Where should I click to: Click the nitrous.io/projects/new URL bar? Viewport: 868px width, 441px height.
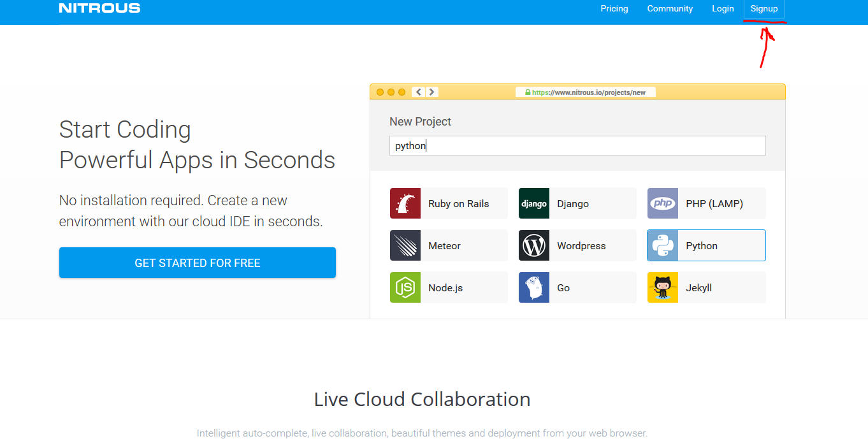point(585,92)
